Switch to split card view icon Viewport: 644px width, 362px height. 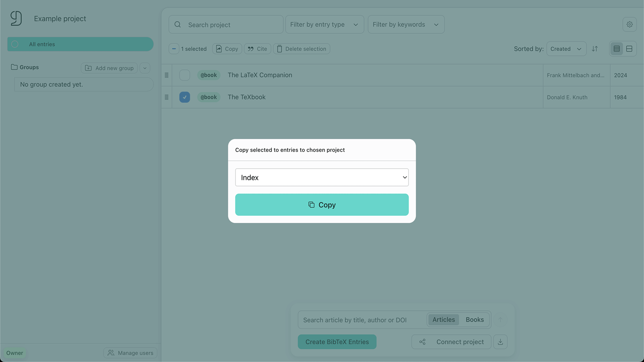[x=629, y=49]
